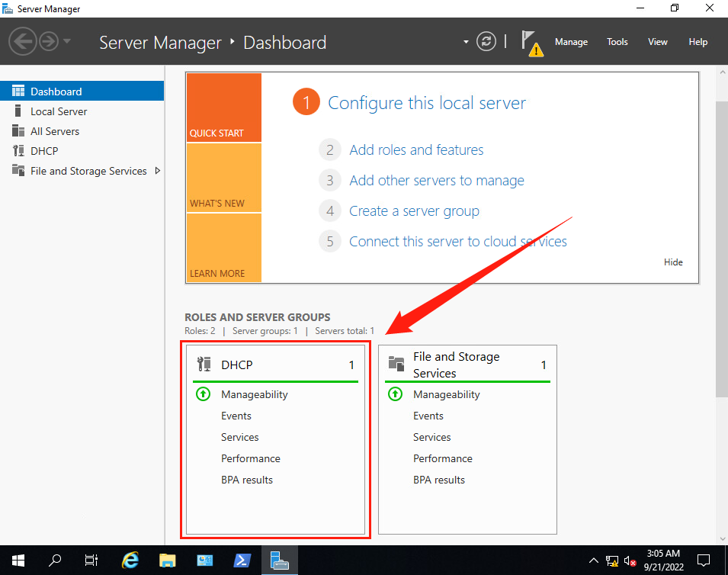Click the vertical scrollbar down arrow

[721, 538]
